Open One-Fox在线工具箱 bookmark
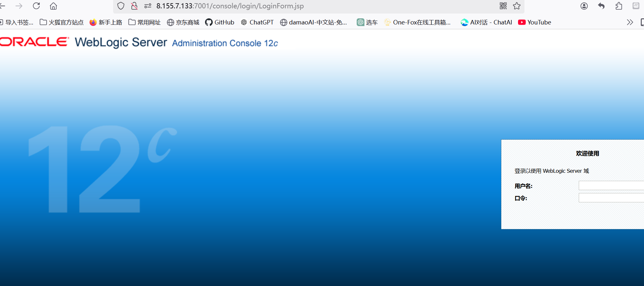Viewport: 644px width, 286px height. click(417, 22)
